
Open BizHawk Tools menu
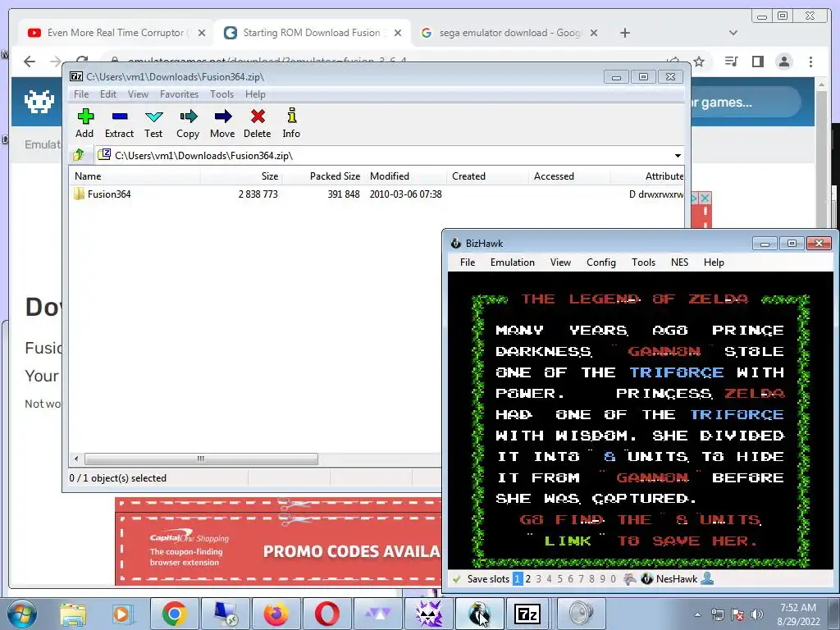(x=643, y=262)
